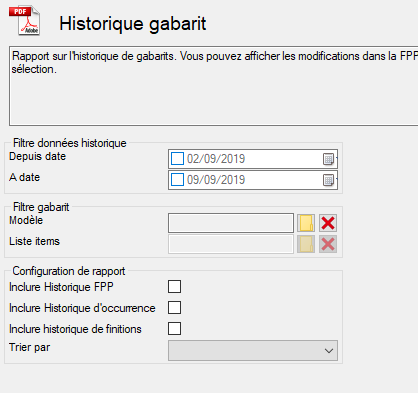Clear Modèle with red X icon
Viewport: 418px width, 393px height.
pyautogui.click(x=328, y=223)
